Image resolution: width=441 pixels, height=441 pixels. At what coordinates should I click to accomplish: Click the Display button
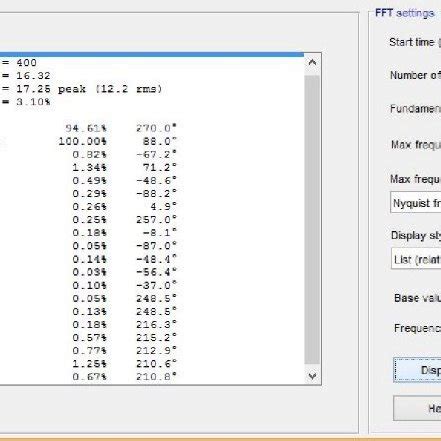point(417,370)
